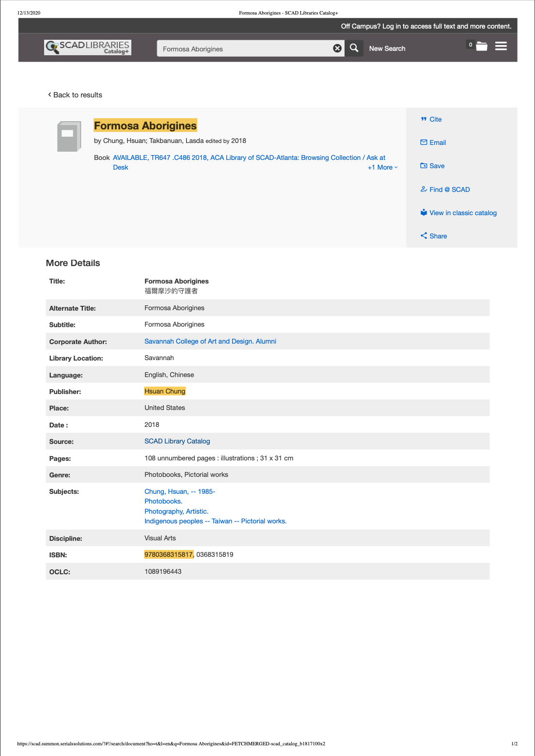Image resolution: width=535 pixels, height=756 pixels.
Task: Start a New Search
Action: [x=387, y=48]
